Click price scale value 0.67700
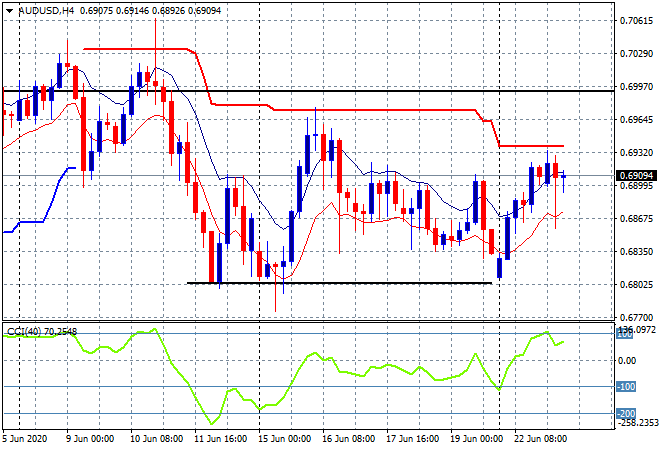The width and height of the screenshot is (660, 450). coord(636,317)
